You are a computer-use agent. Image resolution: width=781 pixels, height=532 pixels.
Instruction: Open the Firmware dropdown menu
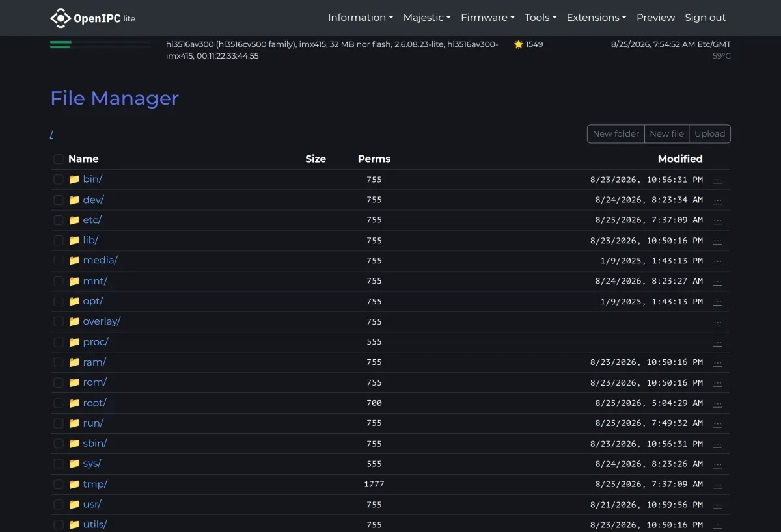(x=488, y=18)
